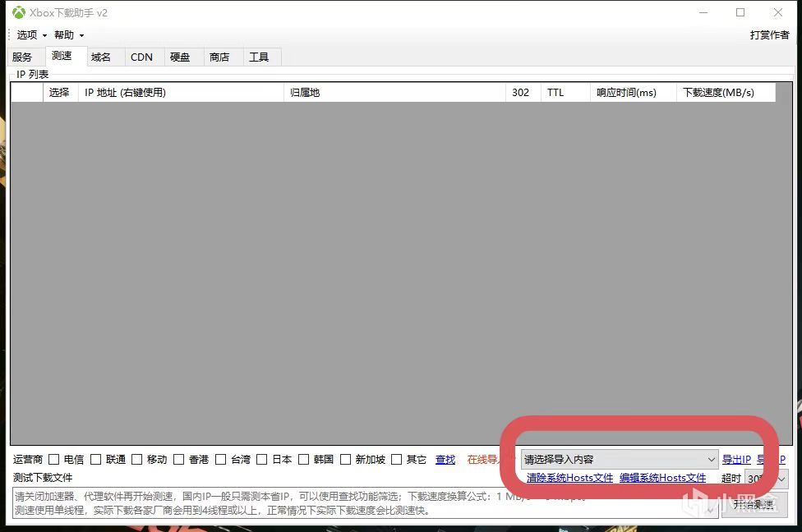802x532 pixels.
Task: Sort by 响应时间(ms) column header
Action: (x=633, y=93)
